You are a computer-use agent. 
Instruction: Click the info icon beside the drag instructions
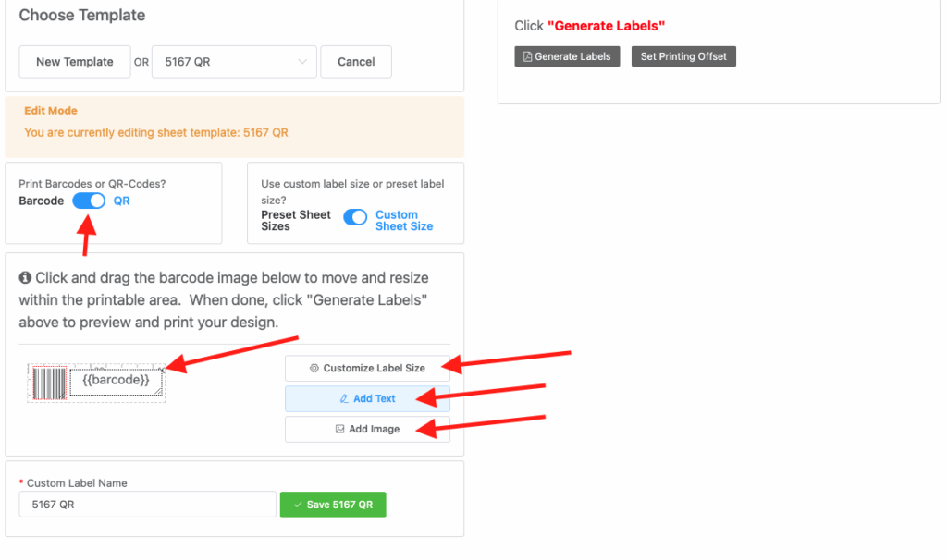click(25, 278)
